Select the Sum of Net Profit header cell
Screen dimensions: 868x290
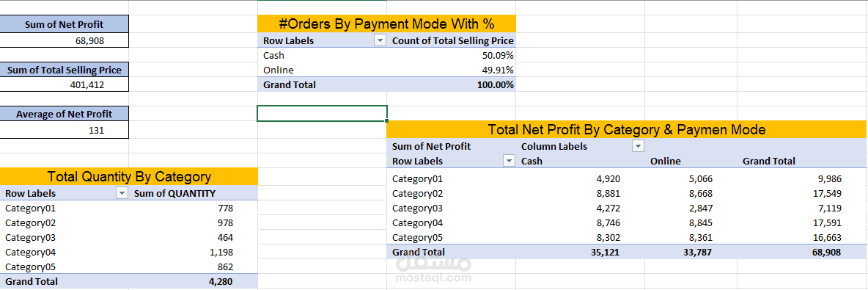(65, 24)
